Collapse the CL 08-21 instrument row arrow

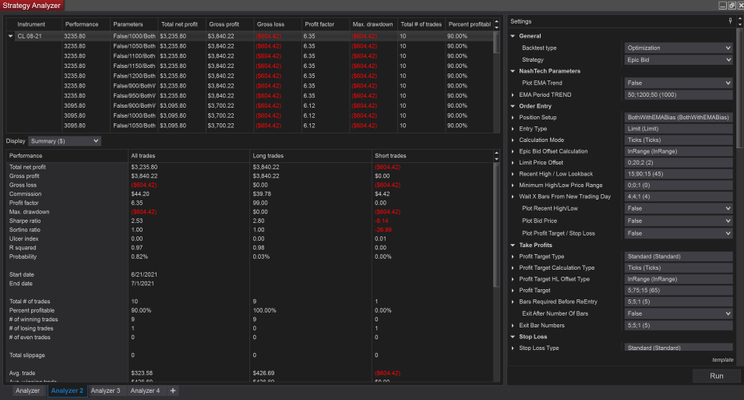coord(10,35)
